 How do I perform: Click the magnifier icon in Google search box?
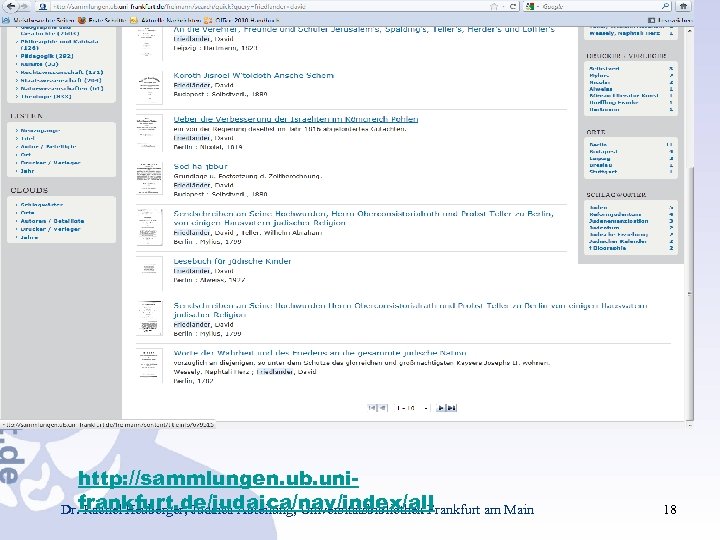click(665, 6)
